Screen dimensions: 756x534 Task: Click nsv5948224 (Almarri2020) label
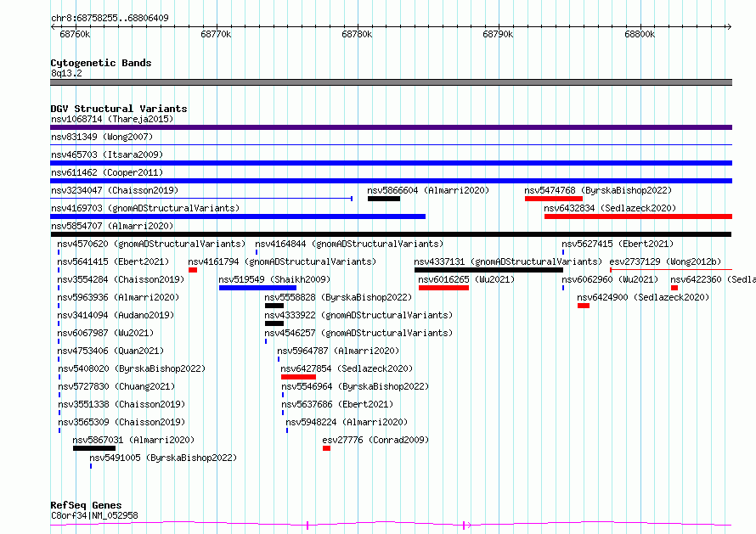click(347, 422)
